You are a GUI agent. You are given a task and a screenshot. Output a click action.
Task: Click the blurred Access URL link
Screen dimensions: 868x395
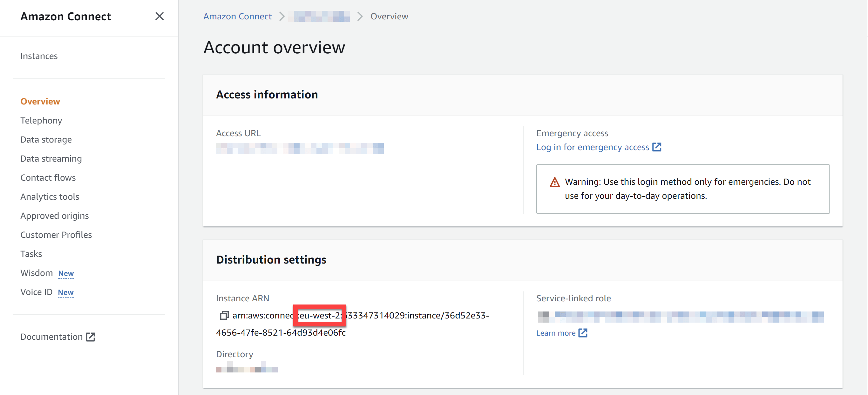tap(300, 148)
